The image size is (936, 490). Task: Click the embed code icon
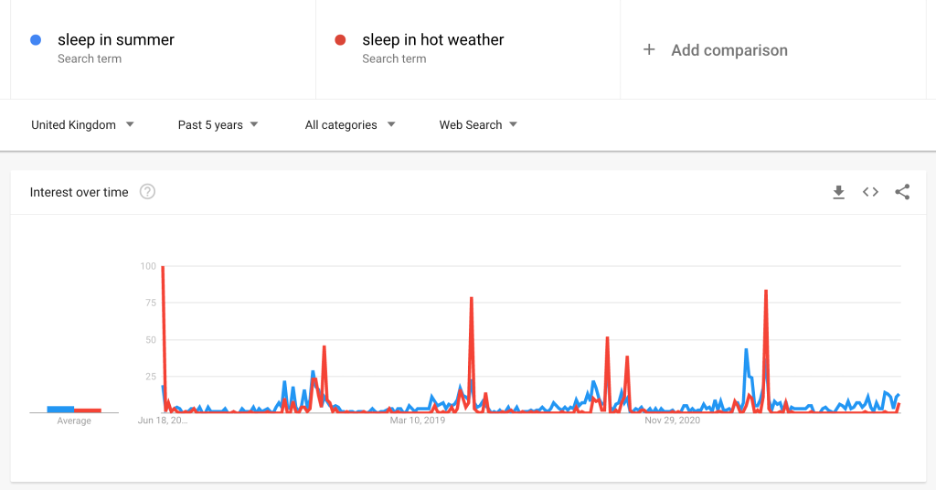pos(870,192)
